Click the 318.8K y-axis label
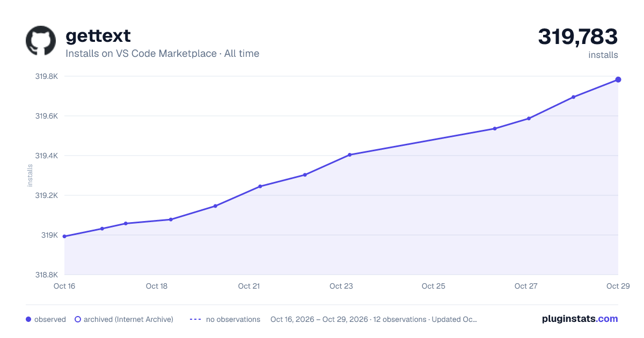This screenshot has width=644, height=338. pos(46,275)
